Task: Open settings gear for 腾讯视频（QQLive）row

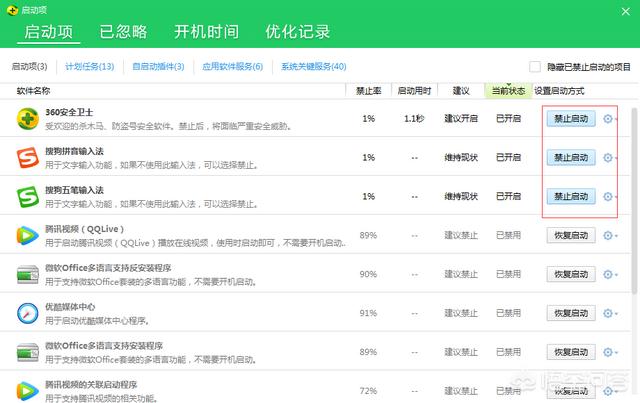Action: (x=608, y=236)
